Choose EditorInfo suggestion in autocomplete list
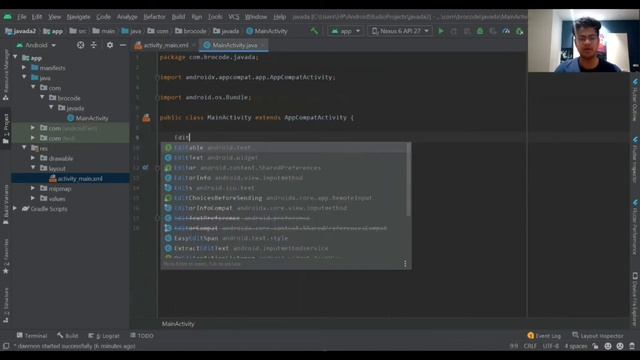 pyautogui.click(x=285, y=178)
